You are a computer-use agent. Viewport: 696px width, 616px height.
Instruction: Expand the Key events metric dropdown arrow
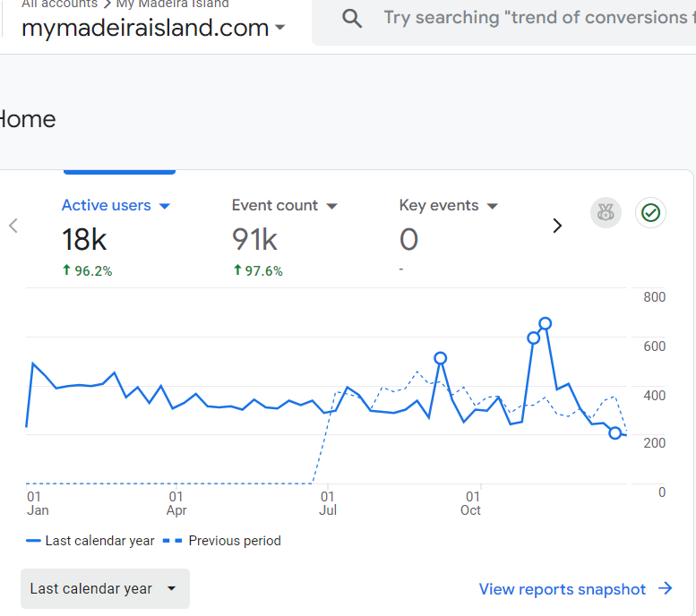click(x=492, y=206)
